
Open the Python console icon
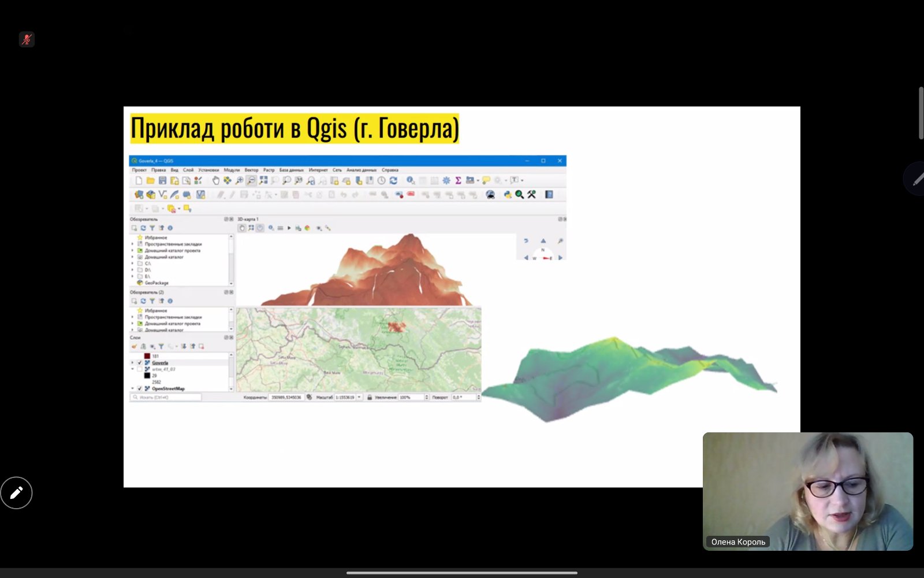click(x=507, y=195)
